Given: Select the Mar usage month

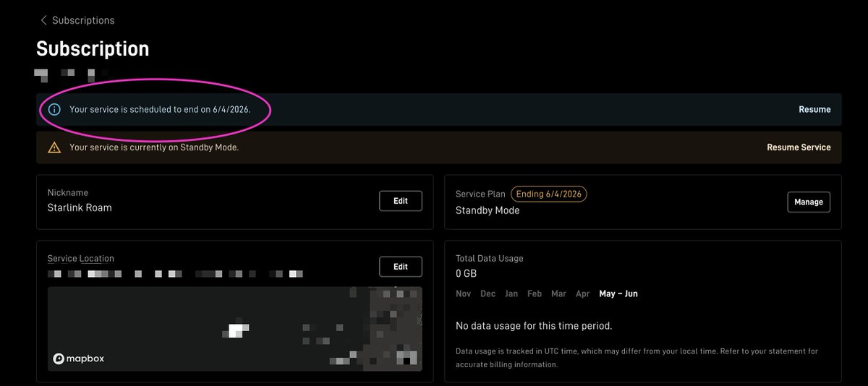Looking at the screenshot, I should pos(558,294).
